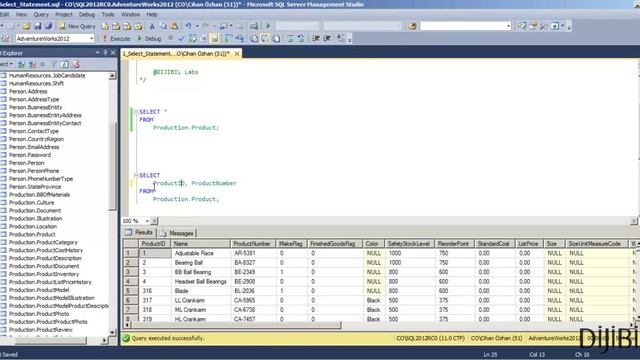Viewport: 640px width, 360px height.
Task: Click the Undo arrow icon
Action: pos(188,26)
